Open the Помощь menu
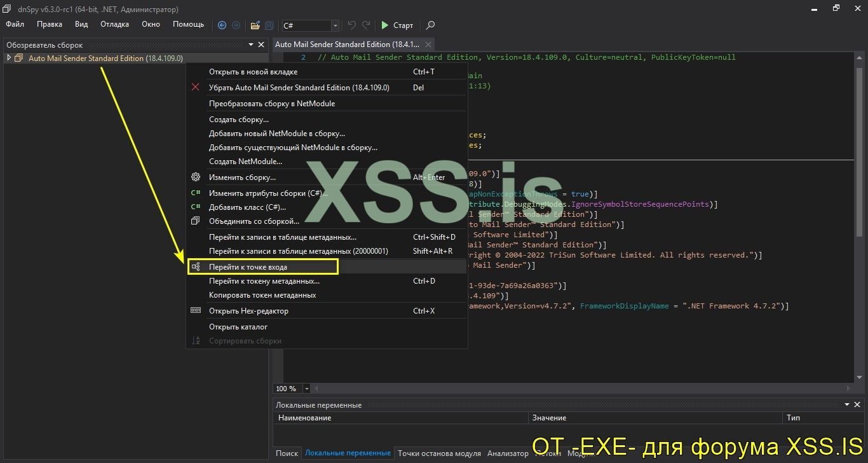 189,24
